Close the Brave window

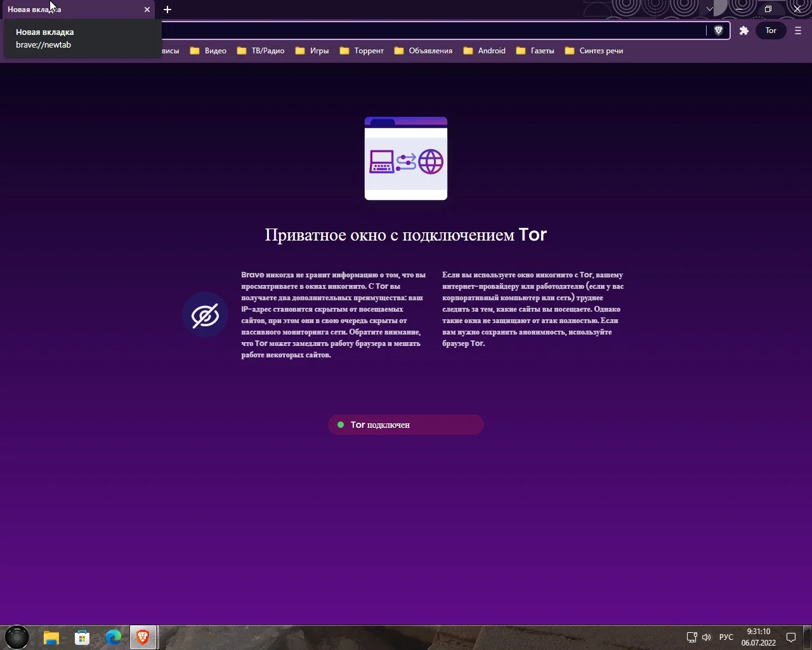(x=797, y=10)
